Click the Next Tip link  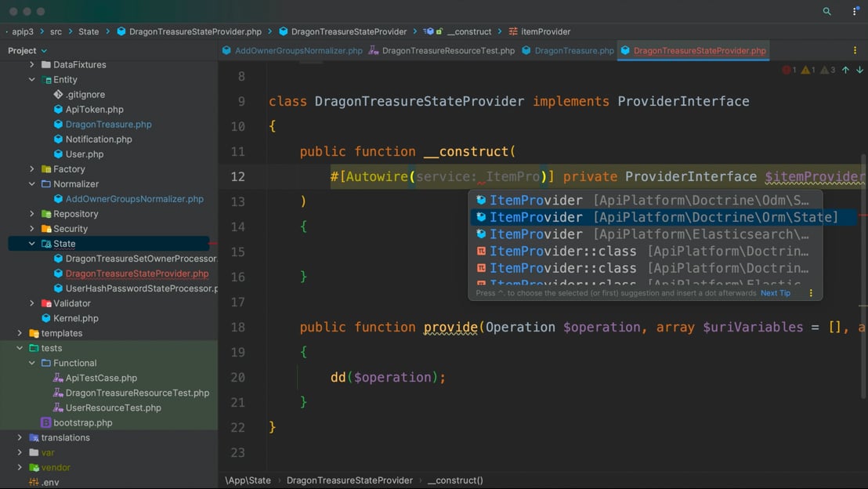(x=775, y=293)
